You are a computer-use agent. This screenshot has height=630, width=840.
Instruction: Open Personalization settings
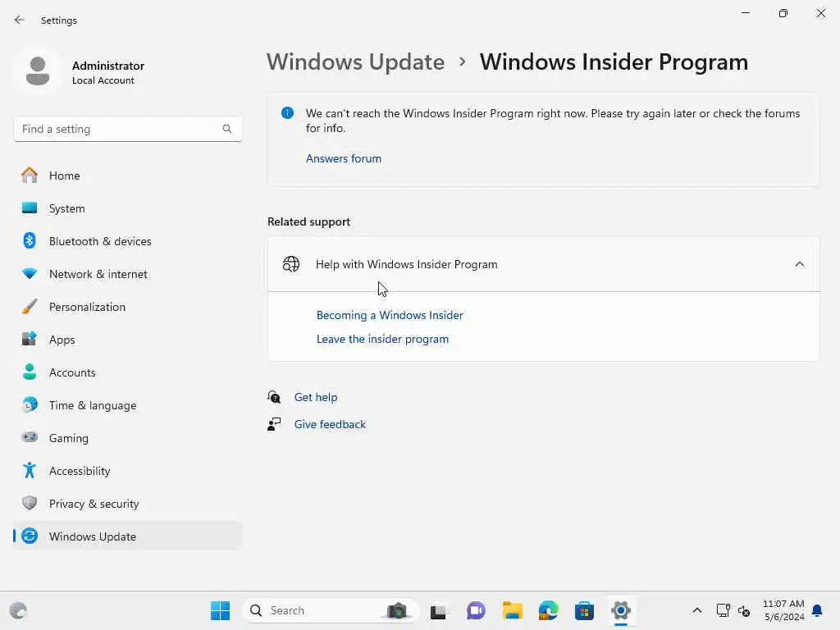[127, 307]
